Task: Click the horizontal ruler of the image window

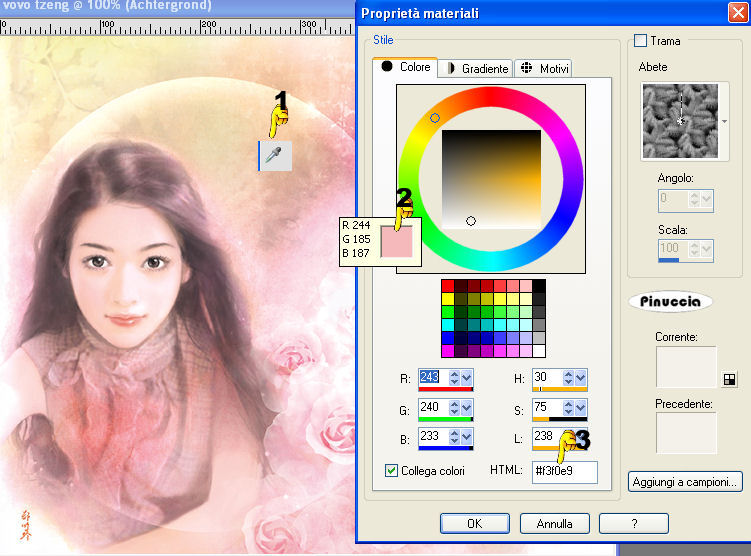Action: 177,27
